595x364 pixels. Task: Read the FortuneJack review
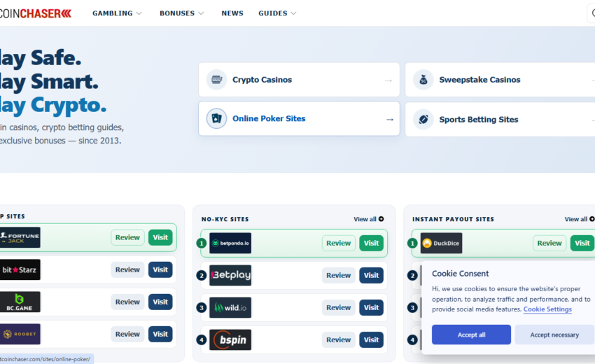pos(127,237)
